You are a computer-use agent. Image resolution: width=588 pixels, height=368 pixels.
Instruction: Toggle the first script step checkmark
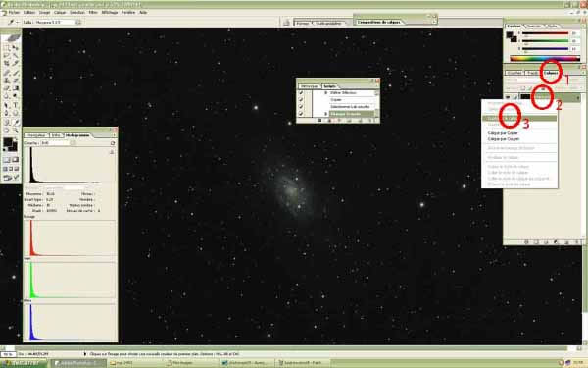pos(301,92)
